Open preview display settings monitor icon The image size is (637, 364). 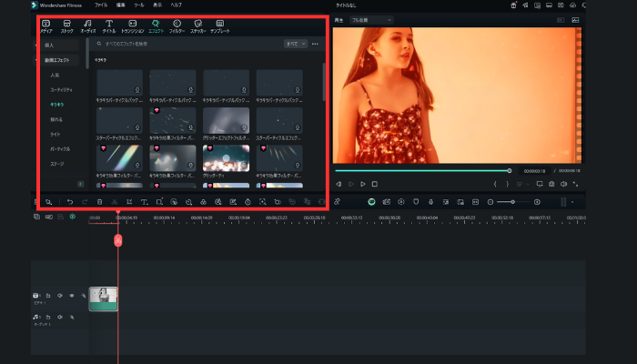coord(540,184)
